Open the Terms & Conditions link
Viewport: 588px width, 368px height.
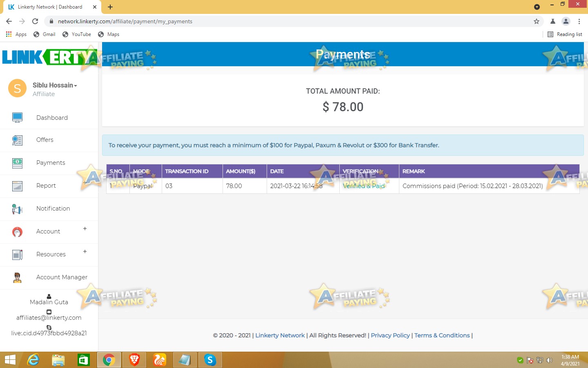coord(442,335)
